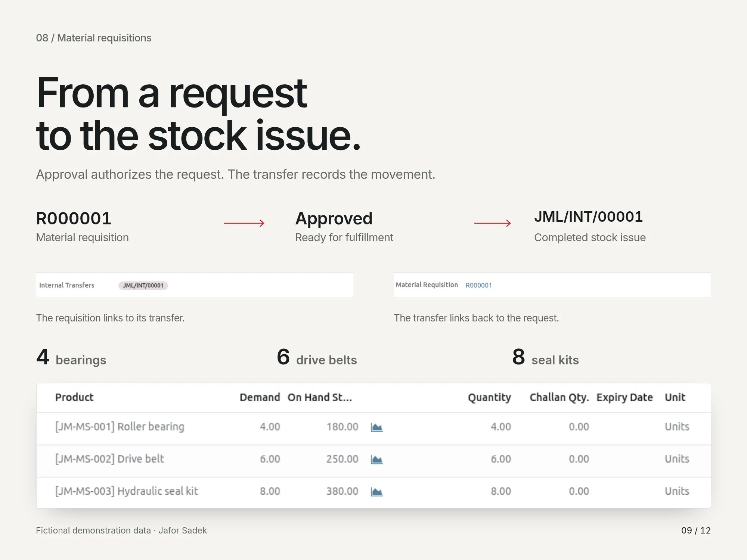Select the [JM-MS-002] Drive belt product

(x=109, y=459)
